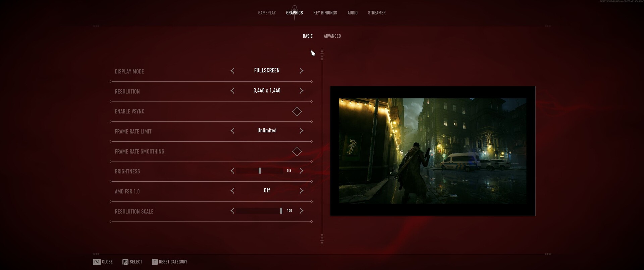This screenshot has width=644, height=270.
Task: Increase Brightness with the right arrow
Action: pyautogui.click(x=301, y=171)
